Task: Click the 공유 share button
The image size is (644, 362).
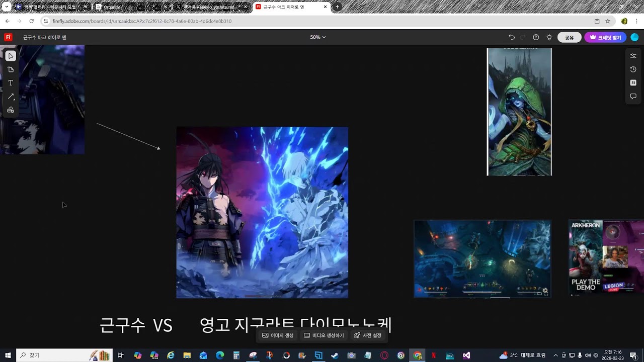Action: click(x=570, y=37)
